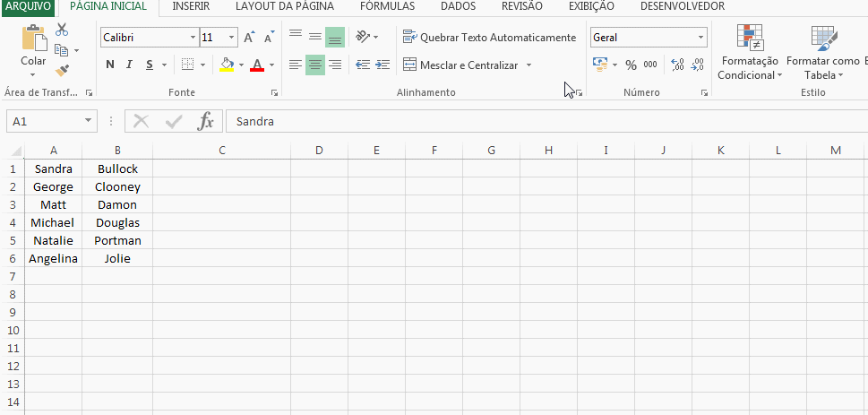Viewport: 868px width, 415px height.
Task: Click the Cut scissors icon
Action: (x=62, y=30)
